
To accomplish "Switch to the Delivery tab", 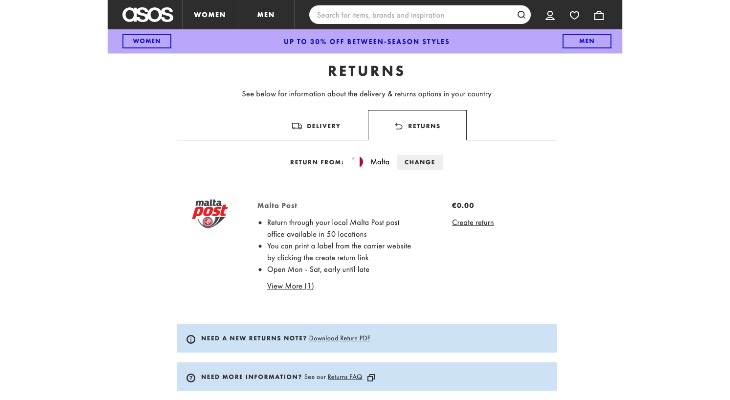I will point(316,126).
